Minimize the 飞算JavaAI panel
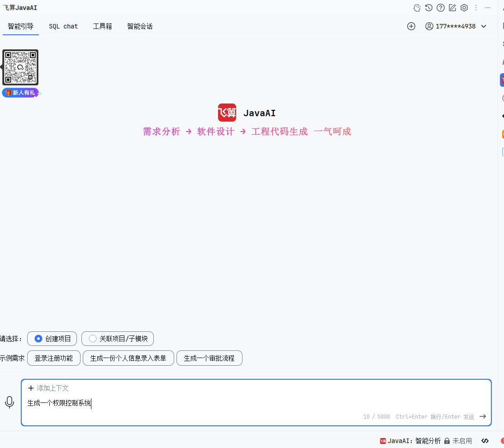 coord(488,8)
